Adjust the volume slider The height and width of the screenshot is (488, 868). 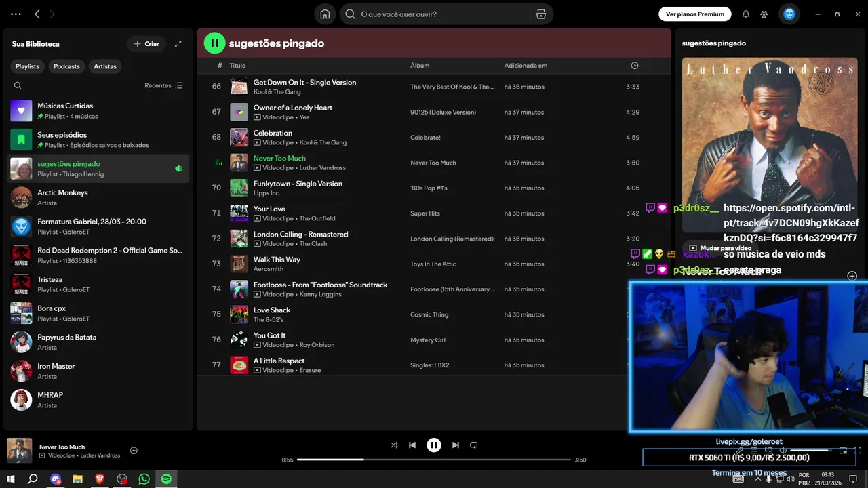[811, 450]
